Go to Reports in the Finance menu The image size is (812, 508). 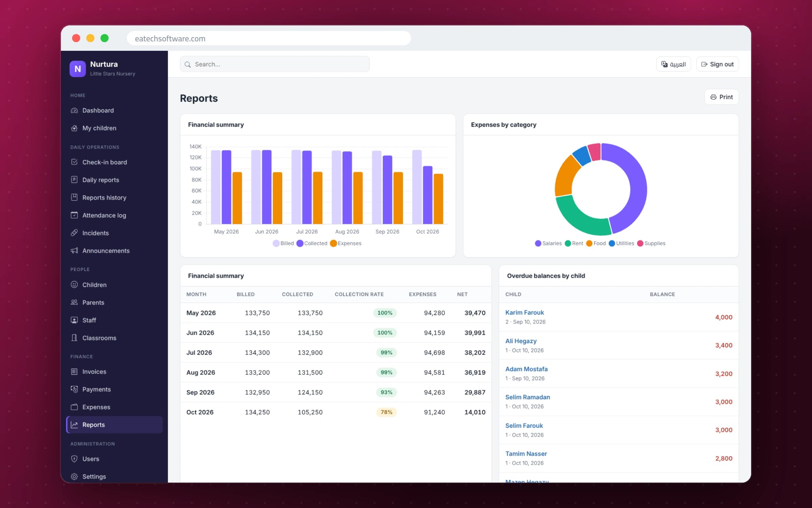tap(114, 425)
